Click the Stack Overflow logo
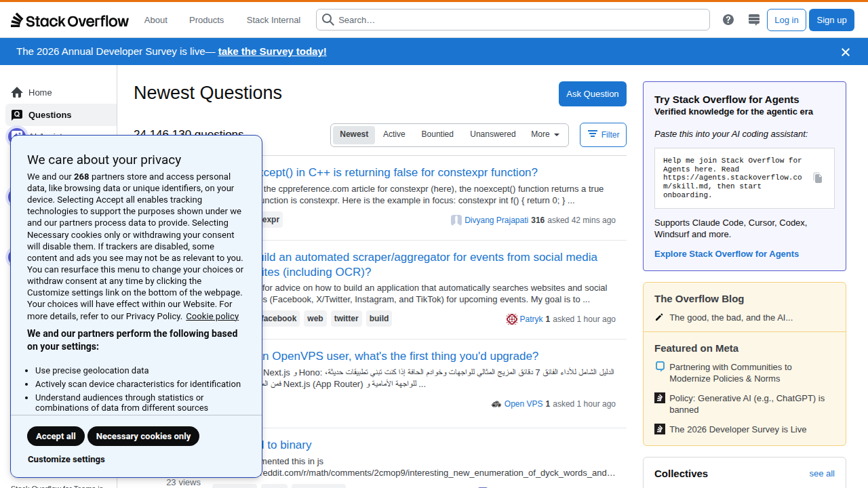The image size is (868, 488). tap(70, 20)
